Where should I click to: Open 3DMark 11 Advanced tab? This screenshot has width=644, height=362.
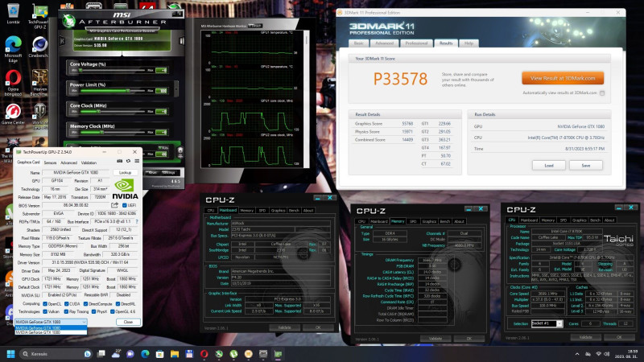coord(385,43)
